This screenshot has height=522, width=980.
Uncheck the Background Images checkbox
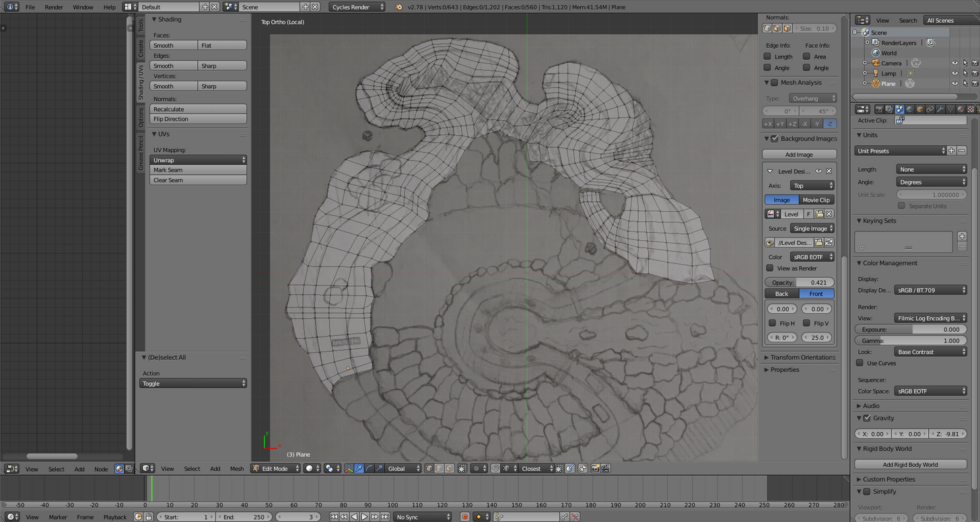click(x=775, y=139)
